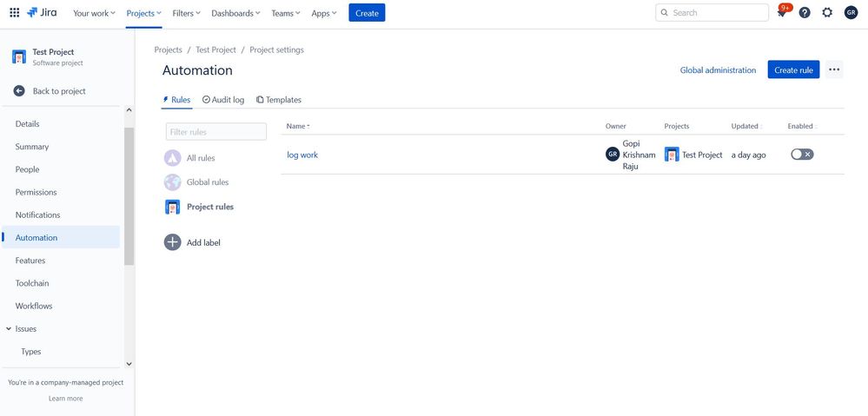Expand the Projects dropdown

point(144,13)
